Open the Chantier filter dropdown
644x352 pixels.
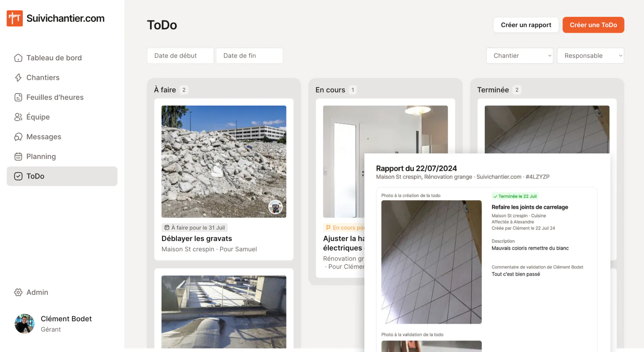point(520,56)
